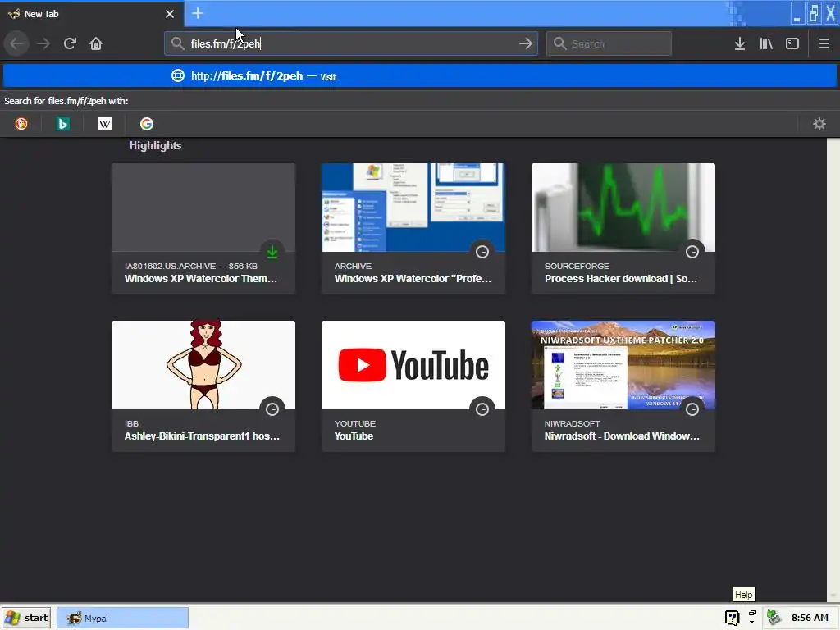Click history clock icon on Niwradsoft tile
The image size is (840, 630).
click(692, 409)
